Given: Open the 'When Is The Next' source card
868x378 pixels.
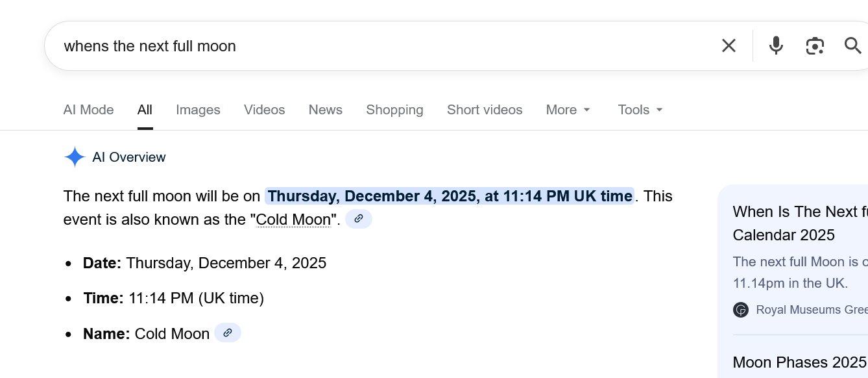Looking at the screenshot, I should (799, 223).
